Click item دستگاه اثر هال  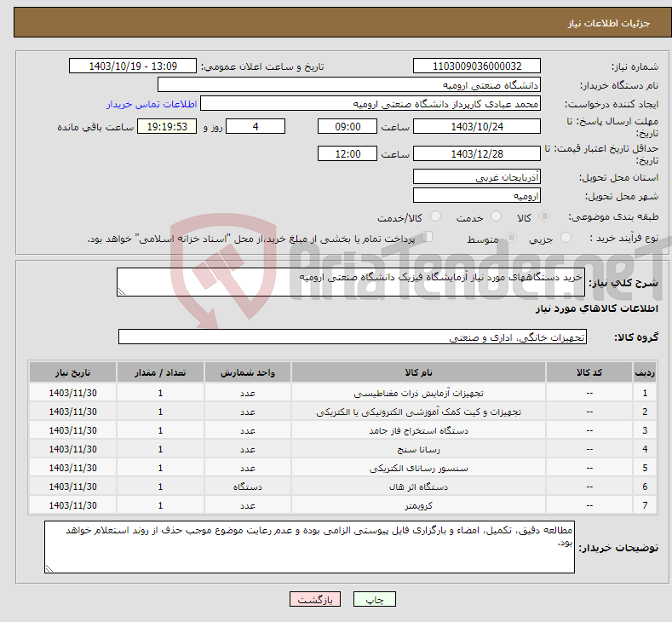[418, 487]
